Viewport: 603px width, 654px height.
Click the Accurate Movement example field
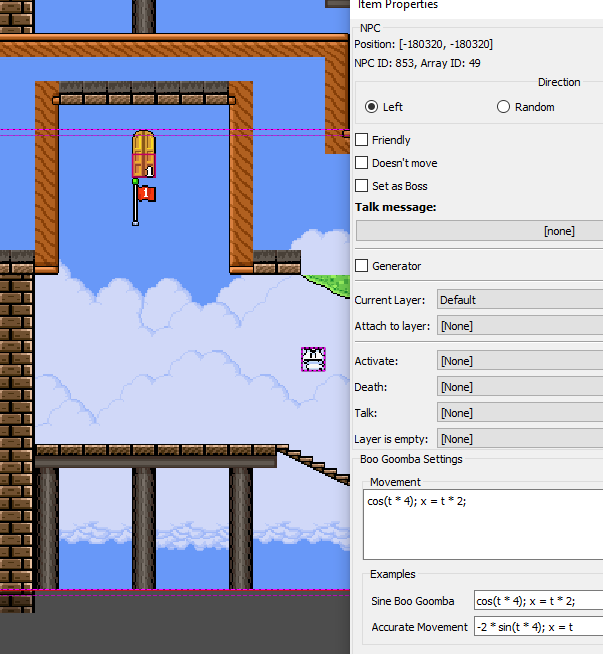538,627
